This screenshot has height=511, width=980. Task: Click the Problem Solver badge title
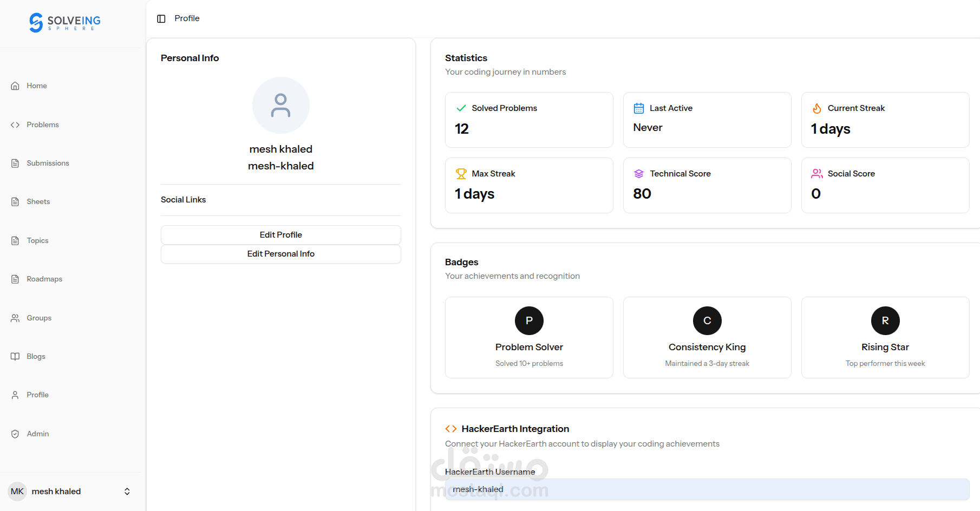529,347
